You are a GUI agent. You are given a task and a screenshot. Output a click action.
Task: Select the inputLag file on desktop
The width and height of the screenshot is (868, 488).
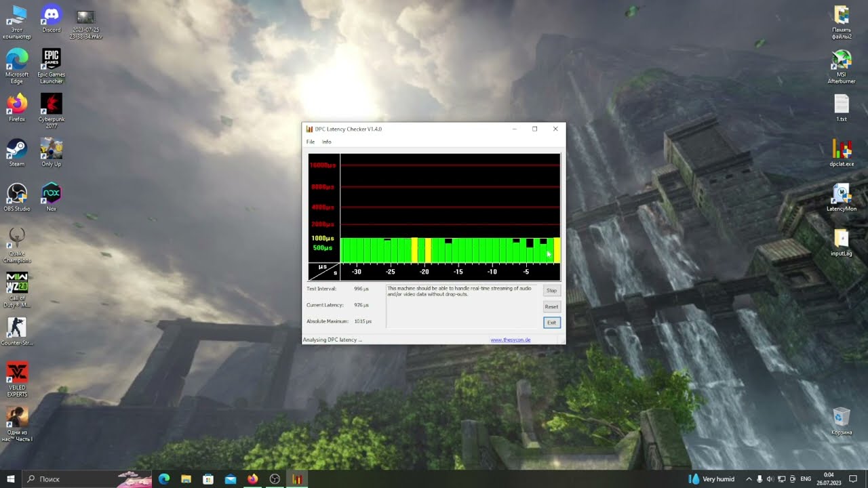[842, 242]
